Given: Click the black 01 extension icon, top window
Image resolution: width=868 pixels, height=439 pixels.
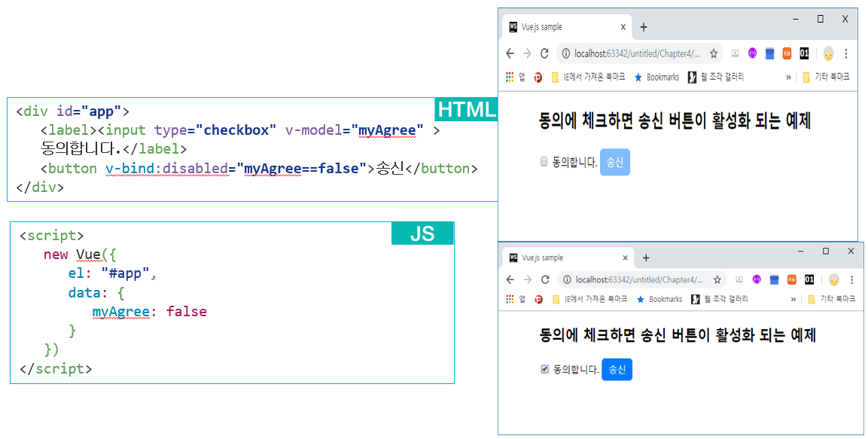Looking at the screenshot, I should pyautogui.click(x=804, y=53).
